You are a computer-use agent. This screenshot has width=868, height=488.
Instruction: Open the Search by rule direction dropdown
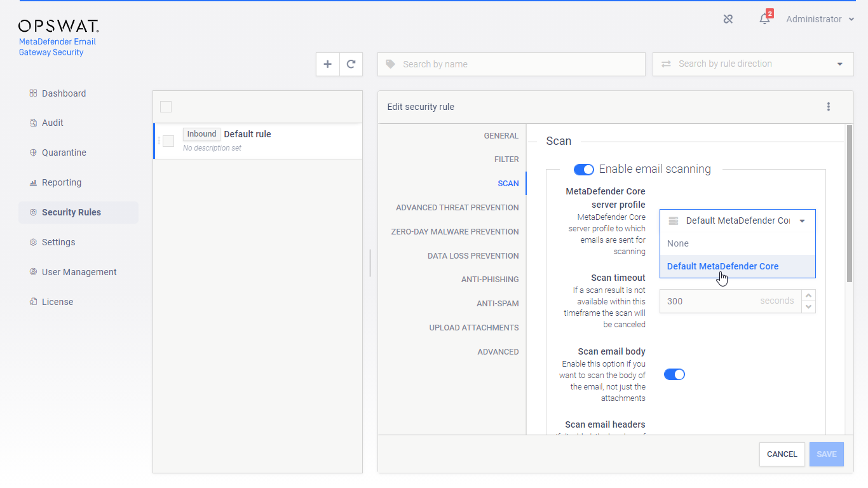[753, 64]
